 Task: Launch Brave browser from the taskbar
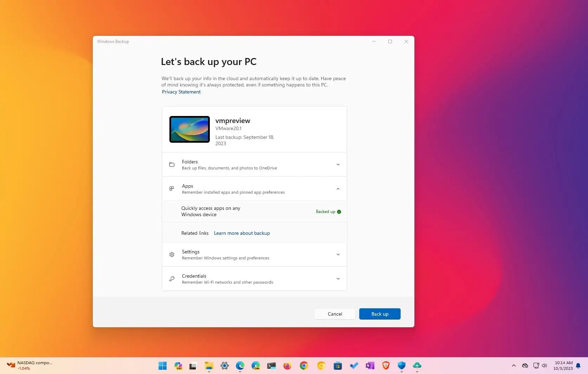[x=386, y=366]
